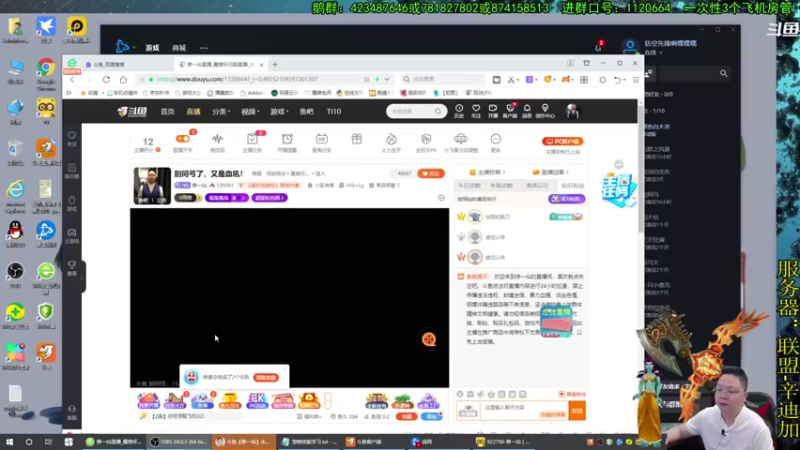Select the 贵宾(22) ranking tab
800x450 pixels.
pyautogui.click(x=537, y=186)
